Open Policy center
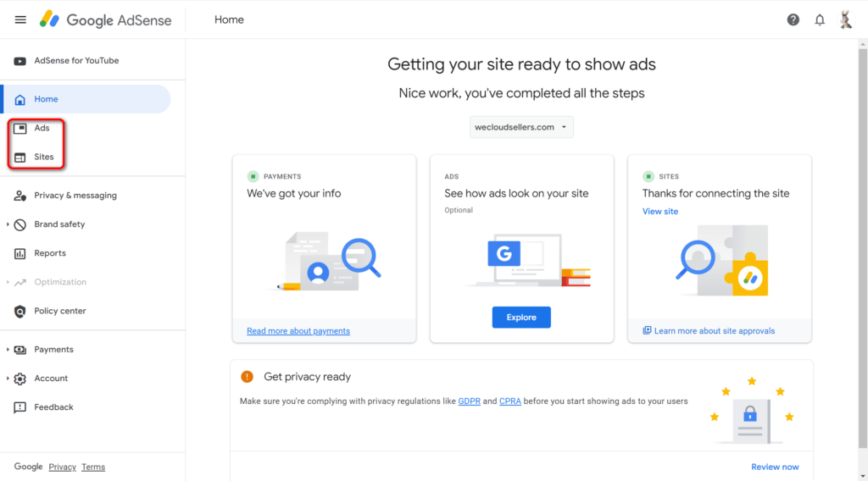Viewport: 868px width, 481px height. [60, 311]
